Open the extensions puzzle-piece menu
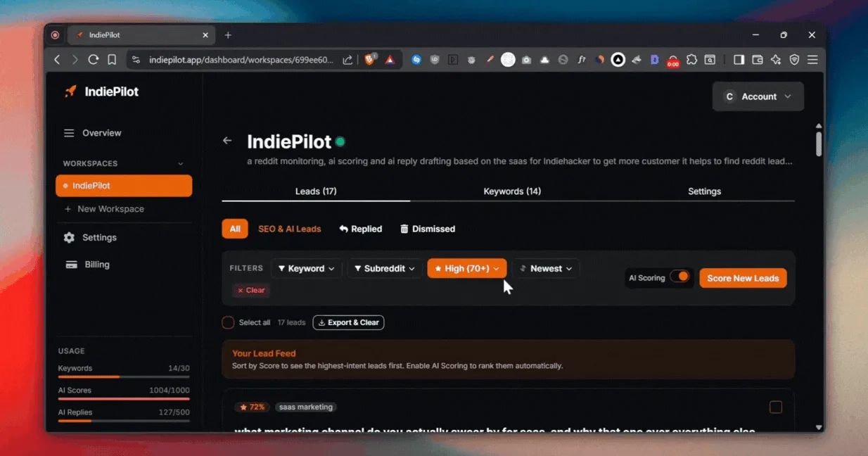This screenshot has height=456, width=868. (691, 60)
